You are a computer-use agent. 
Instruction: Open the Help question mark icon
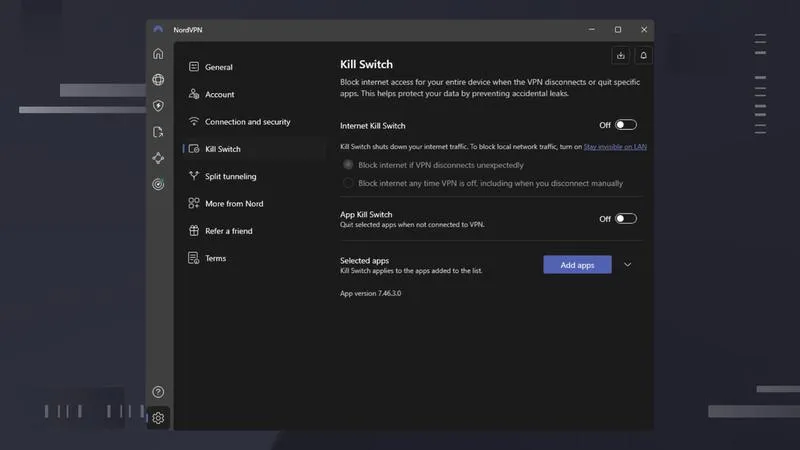[158, 392]
